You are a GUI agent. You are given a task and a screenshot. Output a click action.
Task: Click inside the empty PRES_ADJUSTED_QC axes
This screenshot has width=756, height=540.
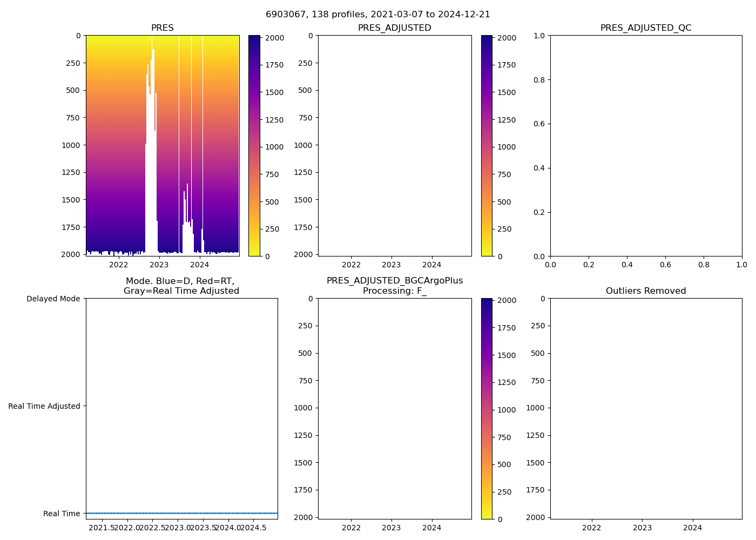[x=645, y=146]
